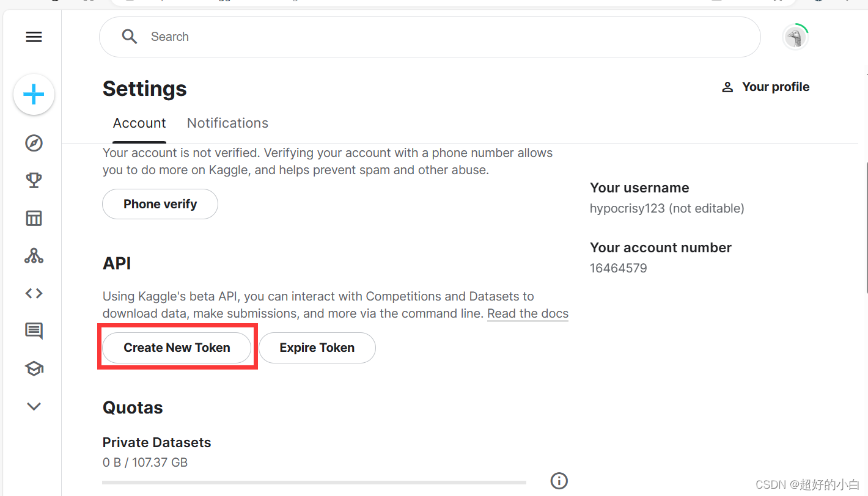Click the Private Datasets info icon
The height and width of the screenshot is (496, 868).
point(559,481)
